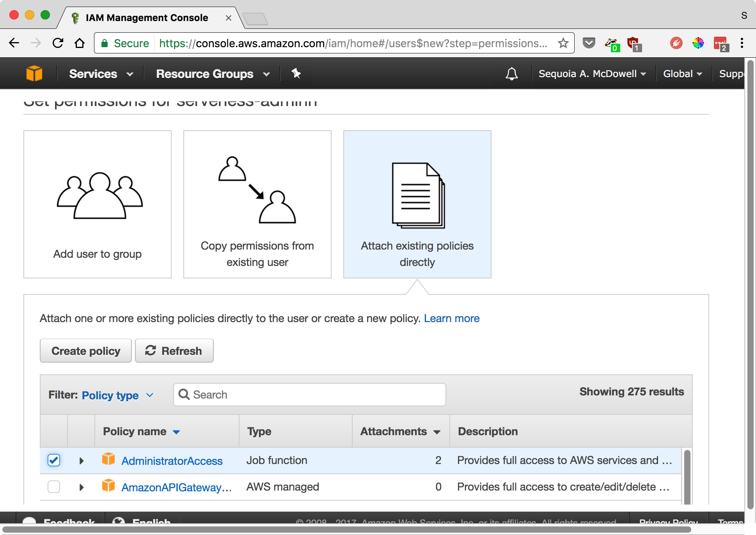Viewport: 756px width, 535px height.
Task: Uncheck the AdministratorAccess policy checkbox
Action: pyautogui.click(x=54, y=460)
